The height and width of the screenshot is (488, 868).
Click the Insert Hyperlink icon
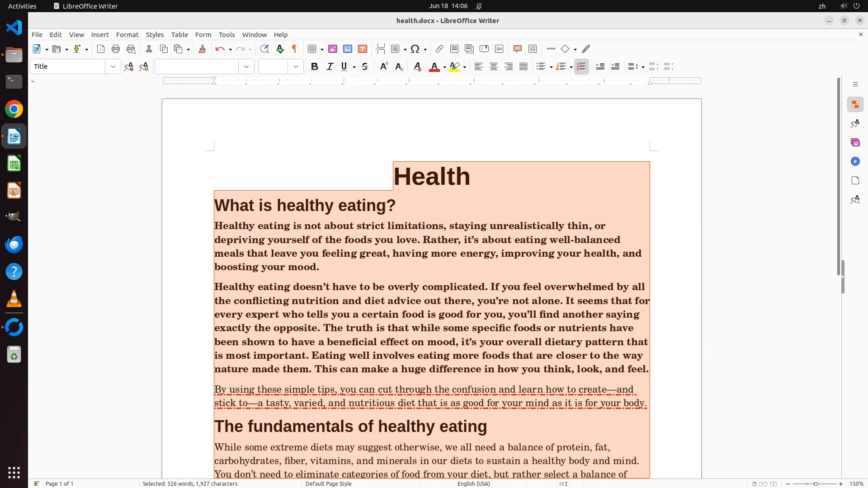point(439,49)
